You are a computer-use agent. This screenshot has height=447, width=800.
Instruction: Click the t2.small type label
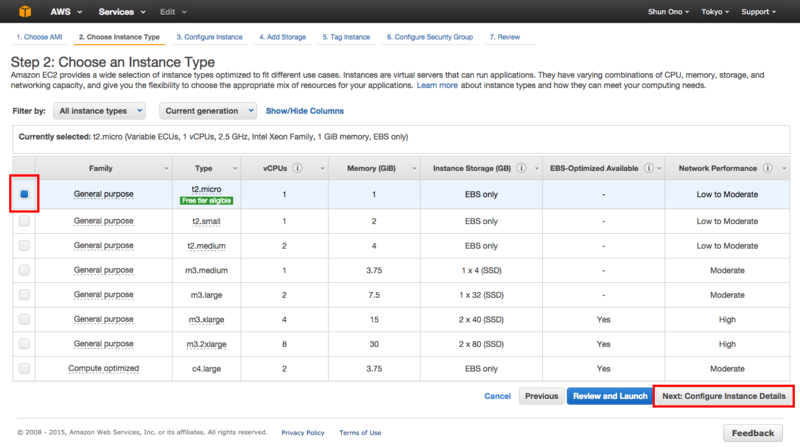pos(206,221)
